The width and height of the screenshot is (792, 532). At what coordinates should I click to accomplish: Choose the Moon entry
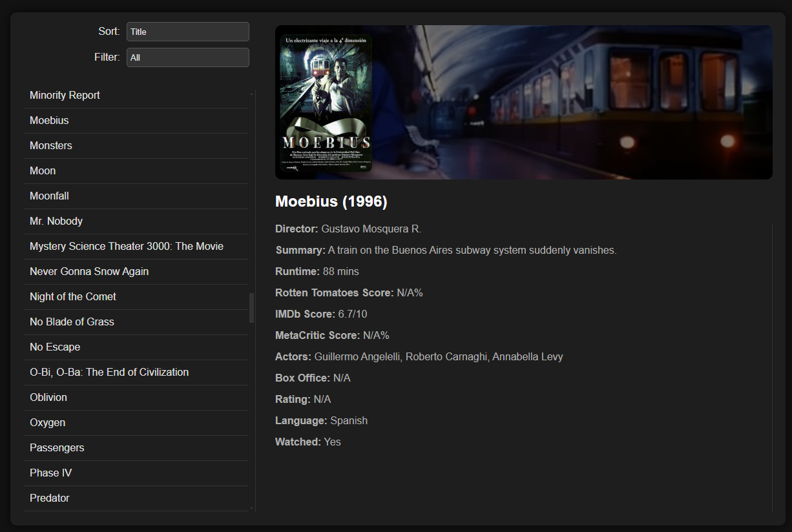(x=136, y=171)
